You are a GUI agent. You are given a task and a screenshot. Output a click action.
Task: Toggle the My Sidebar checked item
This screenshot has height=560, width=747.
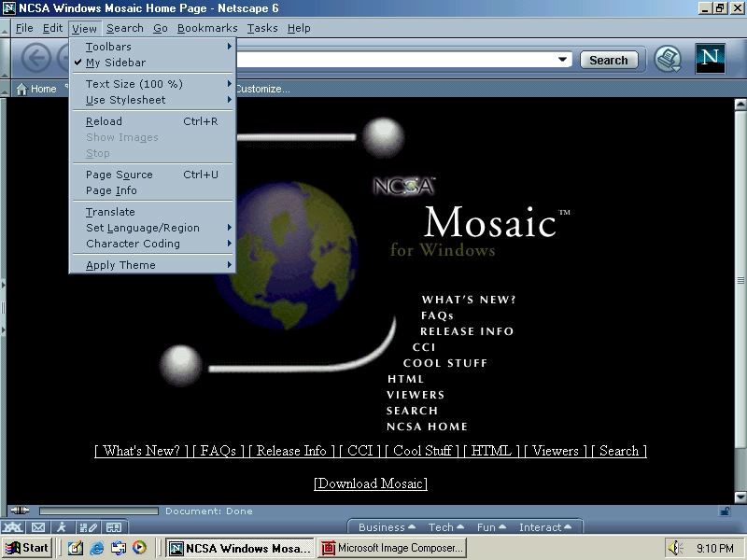point(116,63)
